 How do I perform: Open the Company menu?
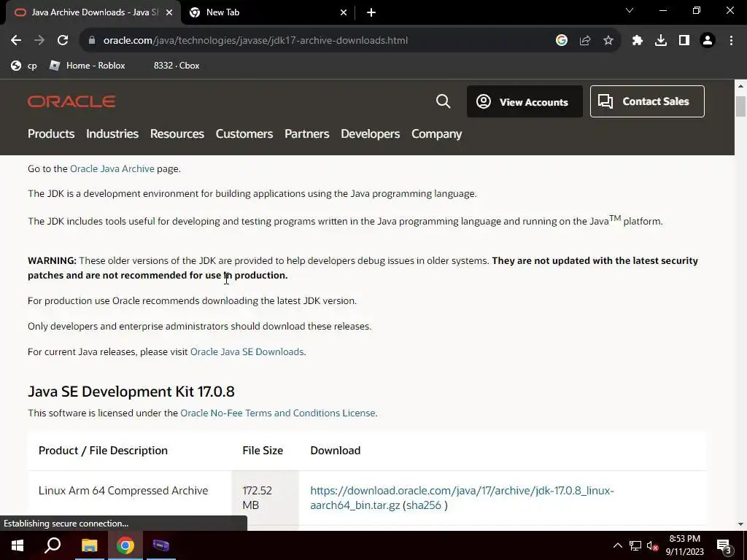437,134
